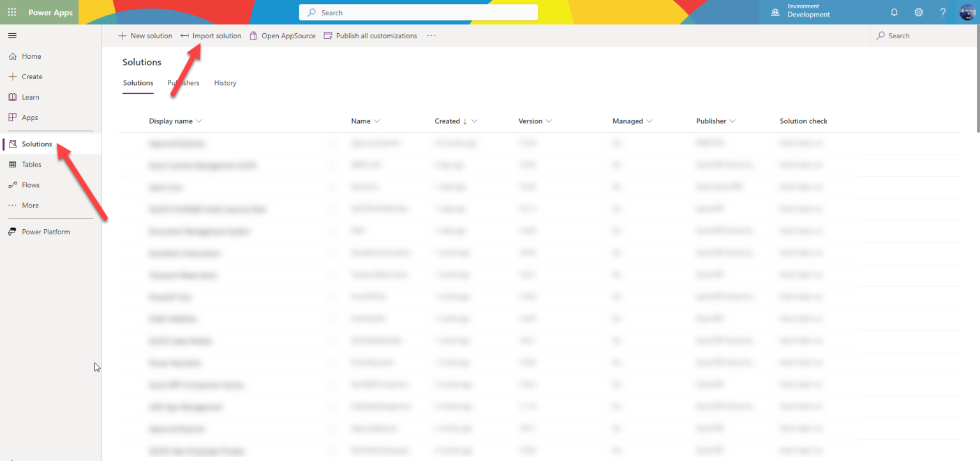This screenshot has height=461, width=980.
Task: Click the Create plus icon
Action: [x=12, y=77]
